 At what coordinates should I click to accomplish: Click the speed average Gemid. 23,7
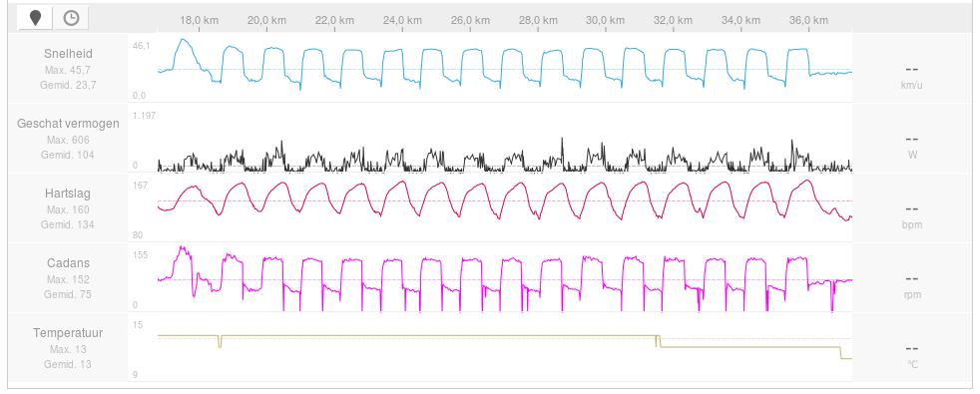(x=68, y=85)
